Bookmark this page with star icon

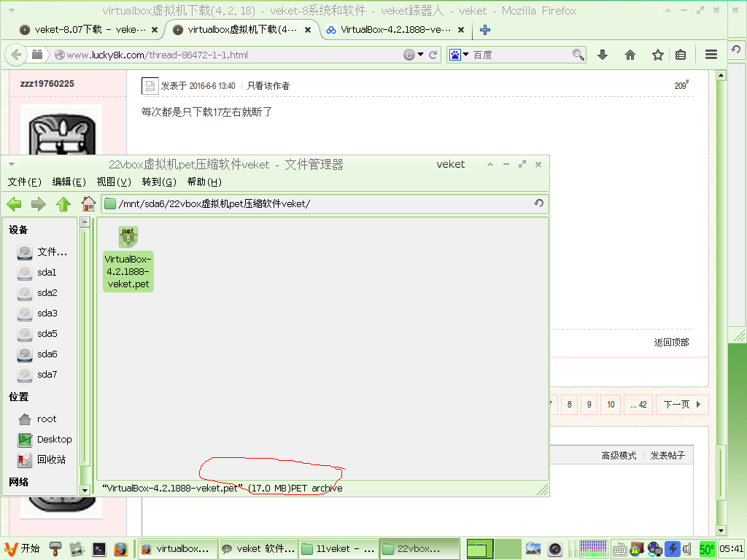(x=658, y=55)
